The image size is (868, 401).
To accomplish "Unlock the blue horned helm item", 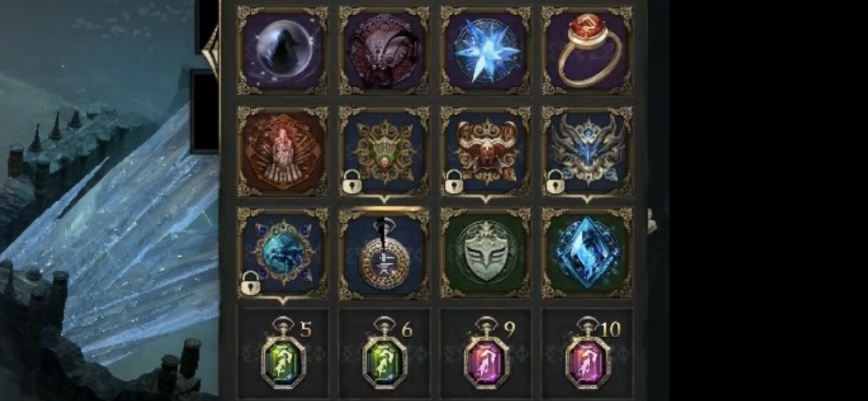I will (555, 182).
